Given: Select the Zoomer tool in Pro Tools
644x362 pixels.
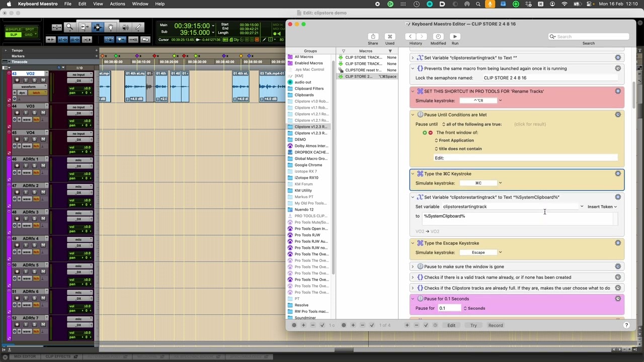Looking at the screenshot, I should point(70,27).
